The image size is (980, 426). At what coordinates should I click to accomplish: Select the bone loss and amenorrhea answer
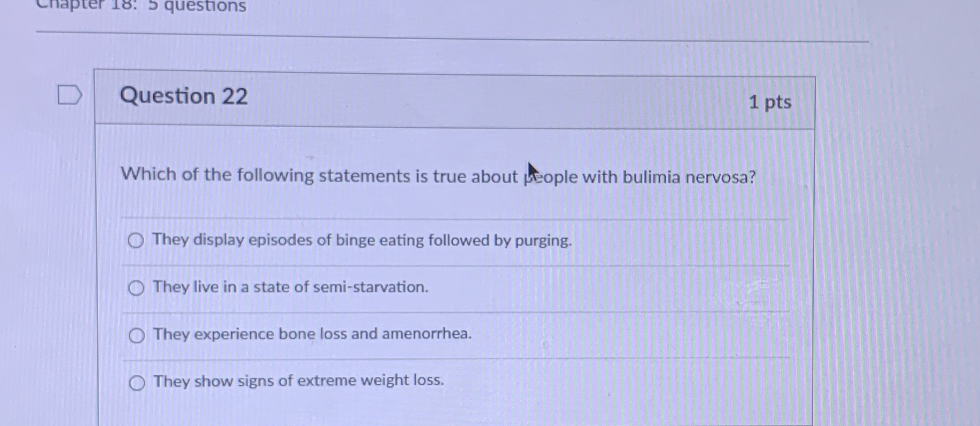tap(135, 335)
